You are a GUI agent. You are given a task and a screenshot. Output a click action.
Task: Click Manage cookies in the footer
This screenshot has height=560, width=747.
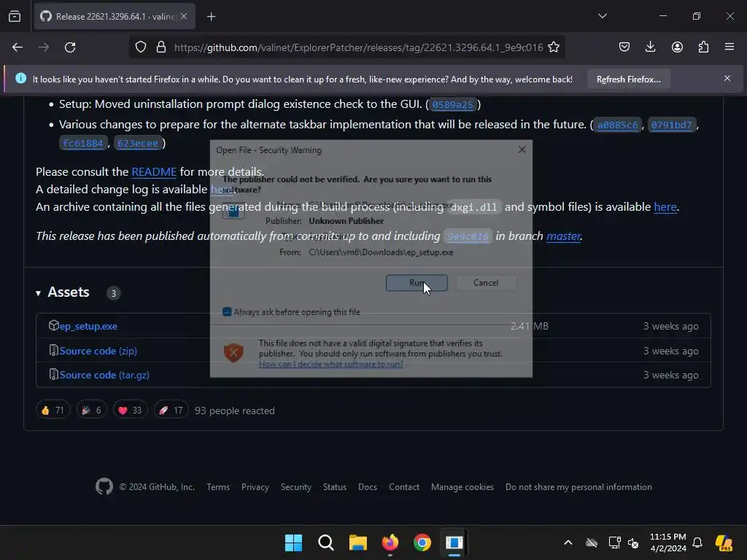(x=462, y=487)
